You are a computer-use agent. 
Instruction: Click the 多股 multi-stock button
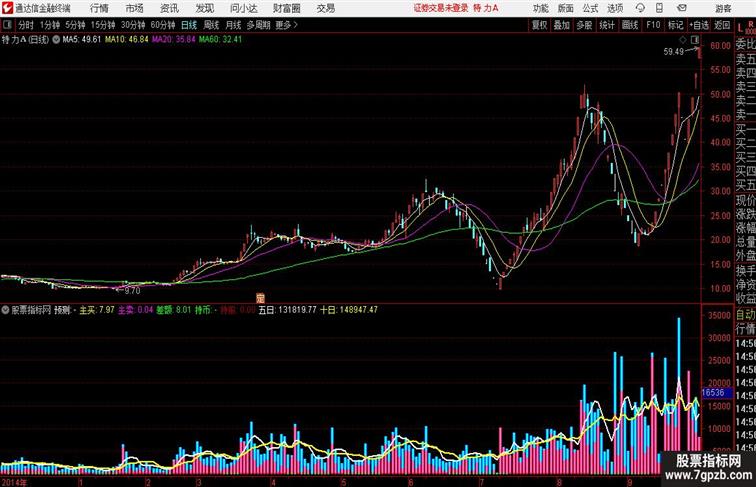584,25
